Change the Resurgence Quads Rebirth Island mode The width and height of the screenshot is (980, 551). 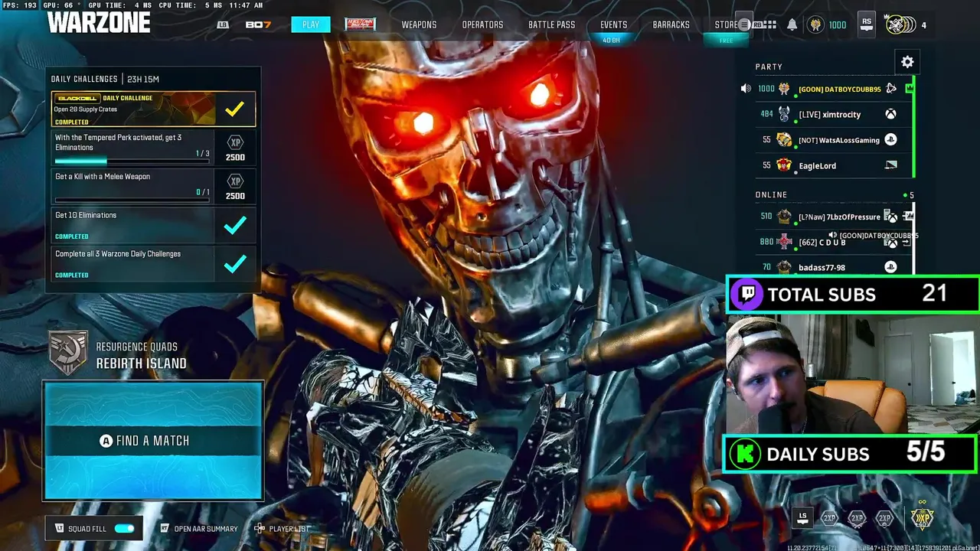click(141, 356)
